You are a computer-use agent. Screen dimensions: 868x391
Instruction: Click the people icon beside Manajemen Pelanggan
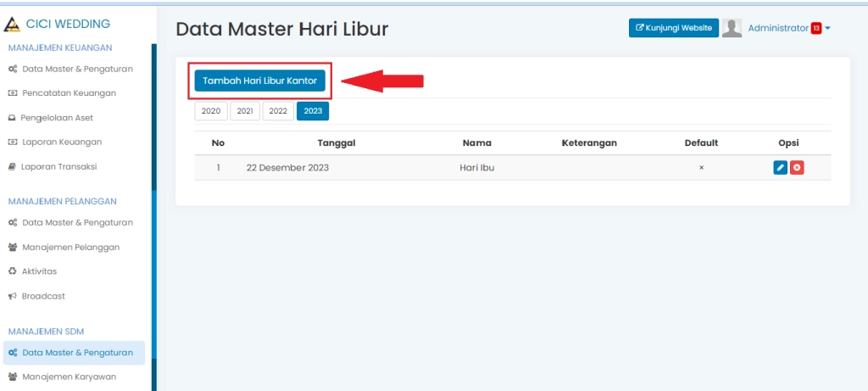click(13, 248)
